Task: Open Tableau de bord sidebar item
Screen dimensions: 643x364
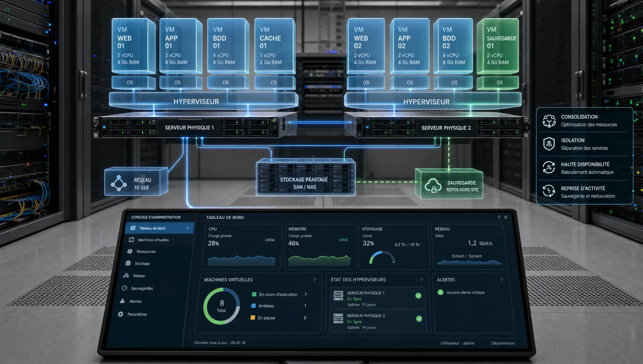Action: pyautogui.click(x=159, y=228)
